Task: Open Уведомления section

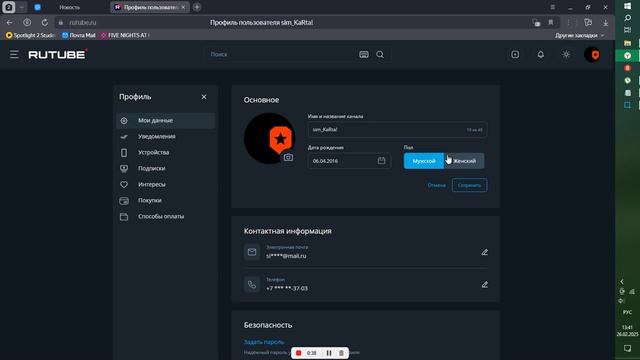Action: (x=165, y=137)
